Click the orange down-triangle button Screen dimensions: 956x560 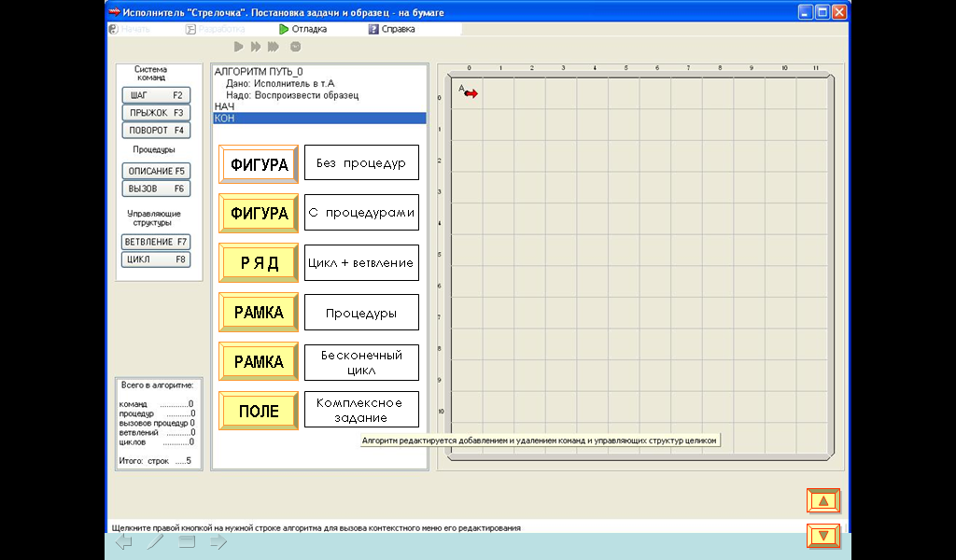coord(823,537)
